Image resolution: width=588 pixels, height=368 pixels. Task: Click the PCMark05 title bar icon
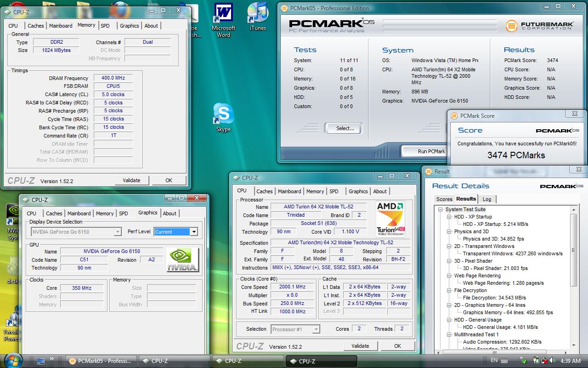[284, 8]
